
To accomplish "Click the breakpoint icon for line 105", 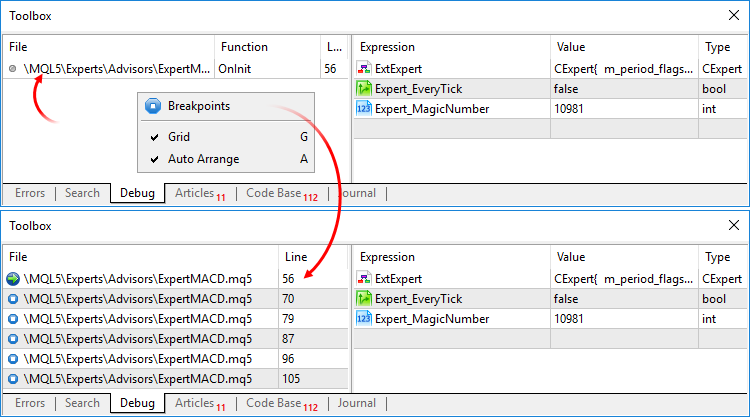I will click(13, 379).
